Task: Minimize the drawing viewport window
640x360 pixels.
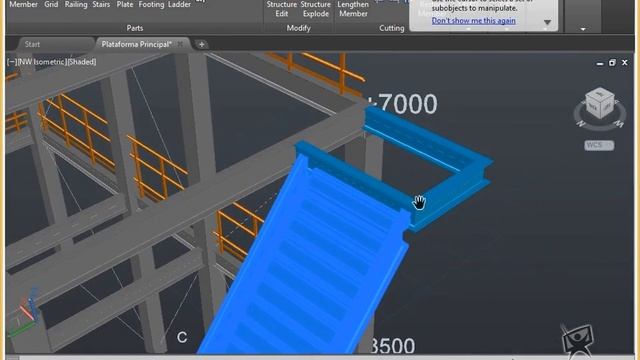Action: pyautogui.click(x=600, y=63)
